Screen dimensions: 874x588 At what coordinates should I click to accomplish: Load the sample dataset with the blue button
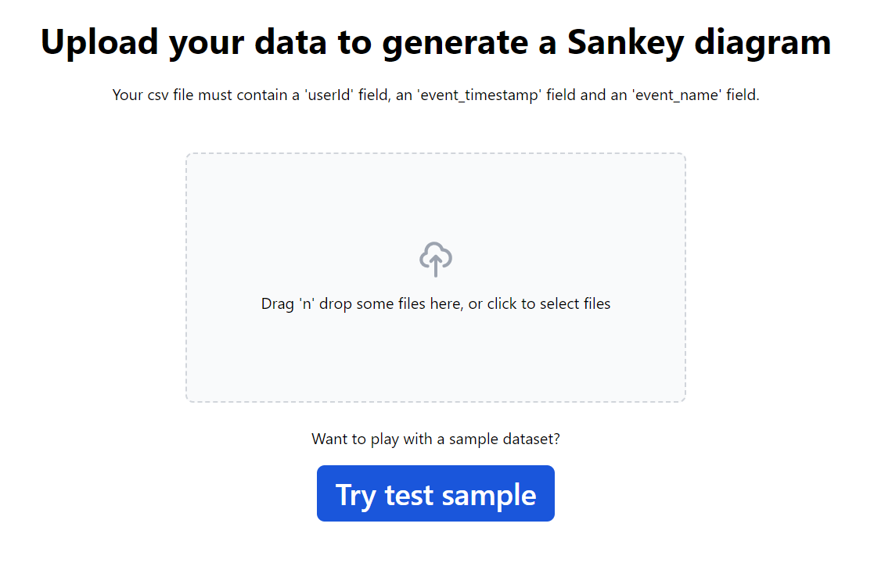click(x=435, y=493)
